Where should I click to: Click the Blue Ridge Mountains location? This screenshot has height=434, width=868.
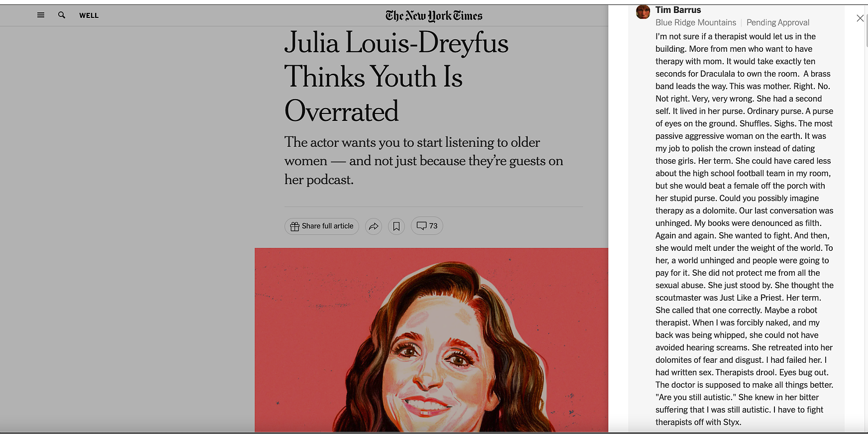(696, 22)
